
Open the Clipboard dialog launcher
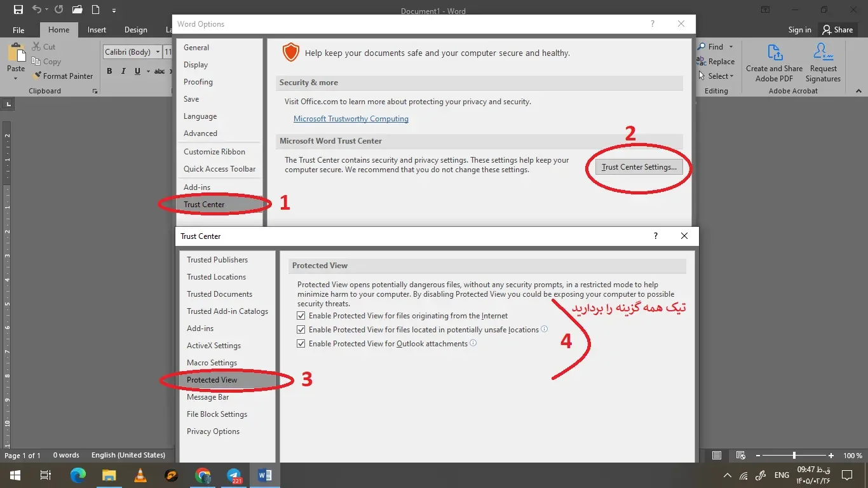pos(95,91)
